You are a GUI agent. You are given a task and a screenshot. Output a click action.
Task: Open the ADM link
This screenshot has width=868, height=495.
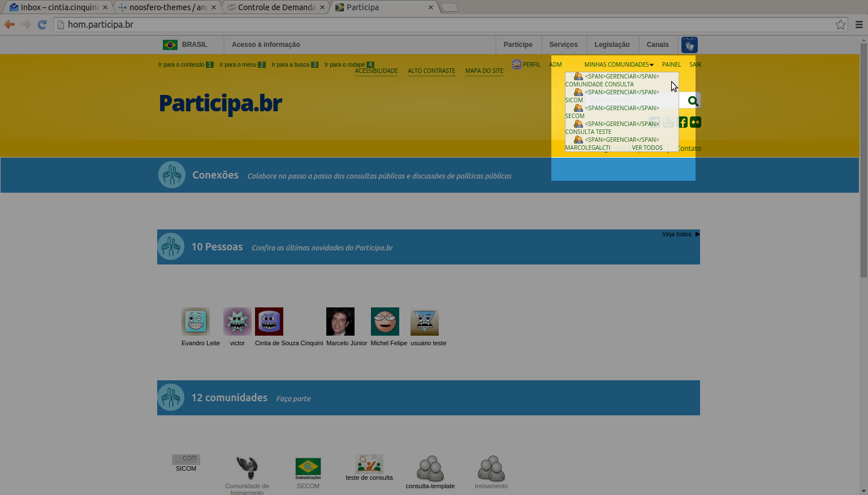555,64
